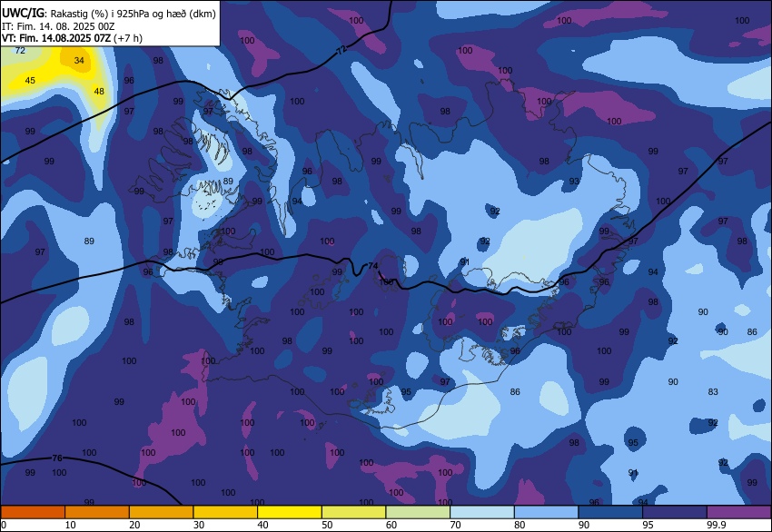Select the 90–95 medium blue legend swatch

[610, 512]
